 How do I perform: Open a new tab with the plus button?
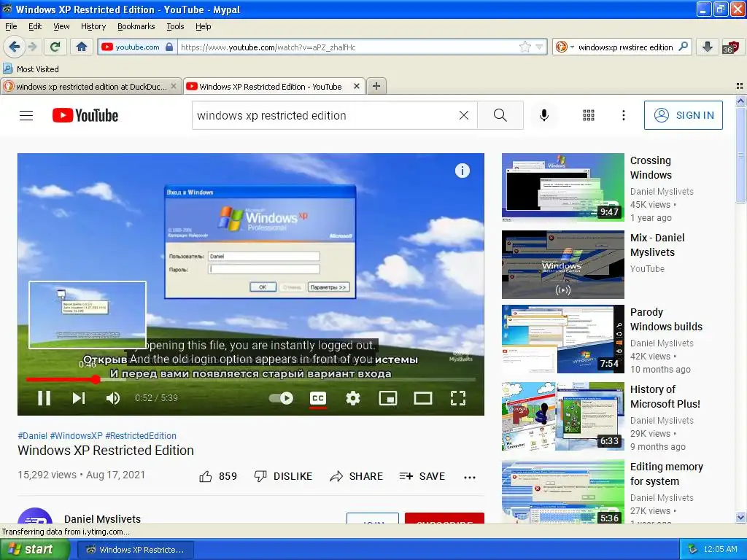376,86
